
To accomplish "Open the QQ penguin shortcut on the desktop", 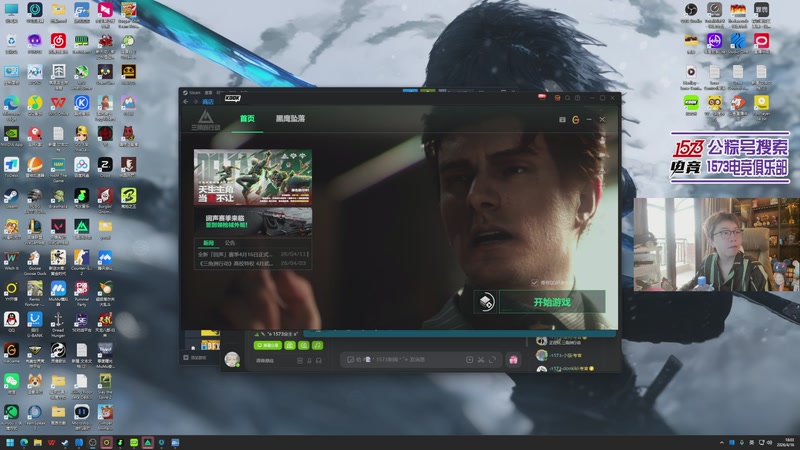I will tap(11, 321).
